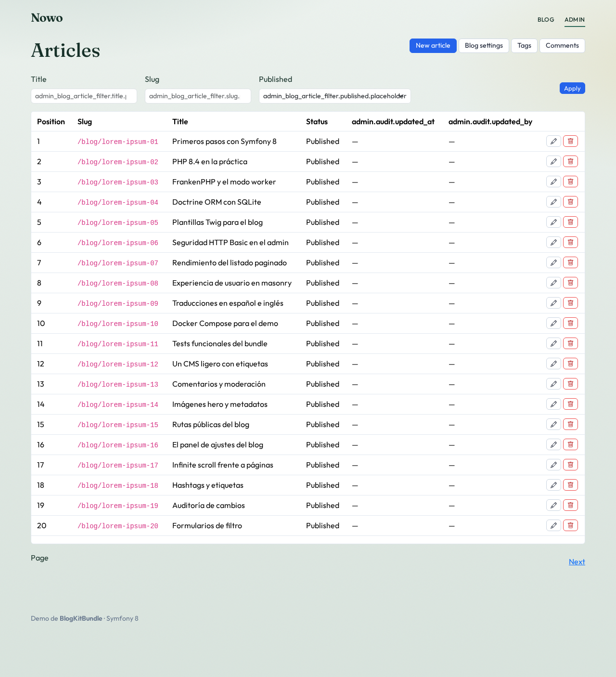Edit 'Comentarios y moderación' article
Viewport: 616px width, 677px height.
(x=553, y=384)
